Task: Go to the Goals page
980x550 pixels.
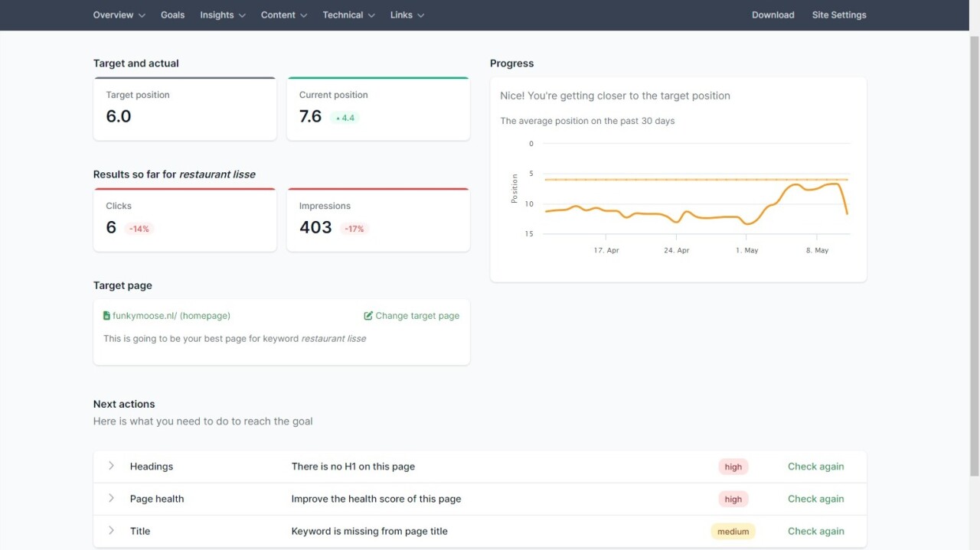Action: coord(172,15)
